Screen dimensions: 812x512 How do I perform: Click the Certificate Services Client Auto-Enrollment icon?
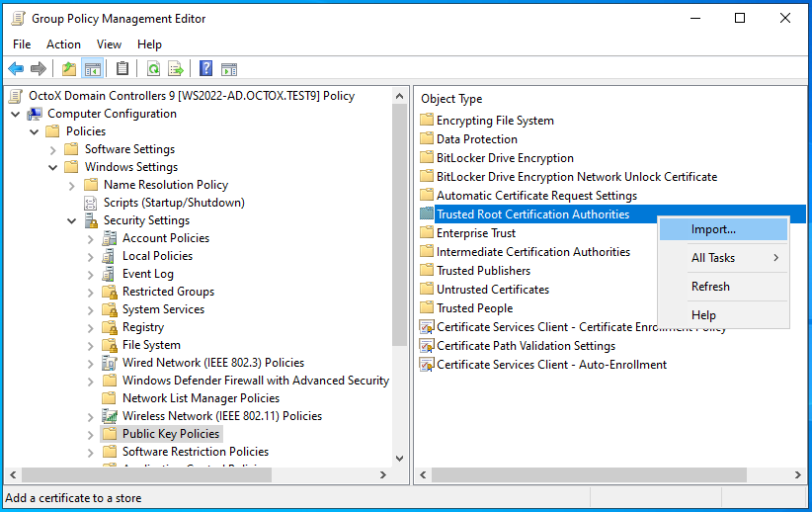click(x=427, y=365)
